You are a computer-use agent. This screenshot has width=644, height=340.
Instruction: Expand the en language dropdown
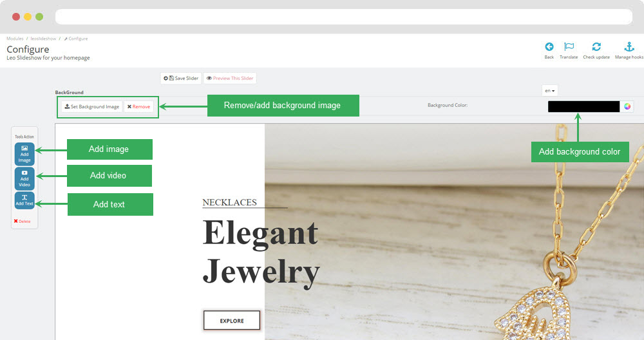tap(549, 91)
